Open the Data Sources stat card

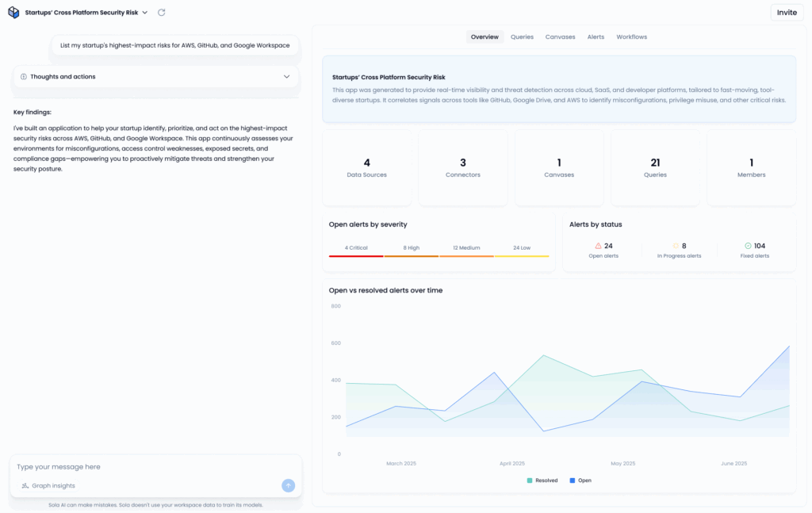pos(366,167)
